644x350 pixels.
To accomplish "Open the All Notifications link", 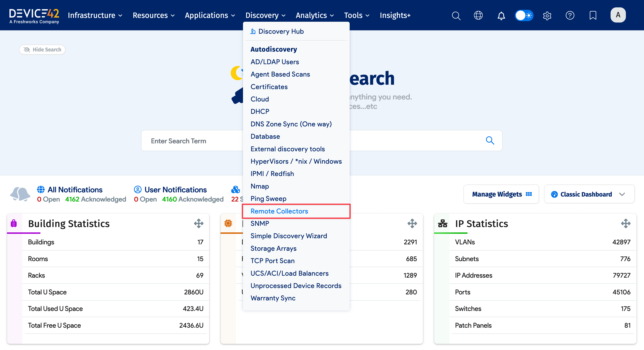I will (75, 190).
